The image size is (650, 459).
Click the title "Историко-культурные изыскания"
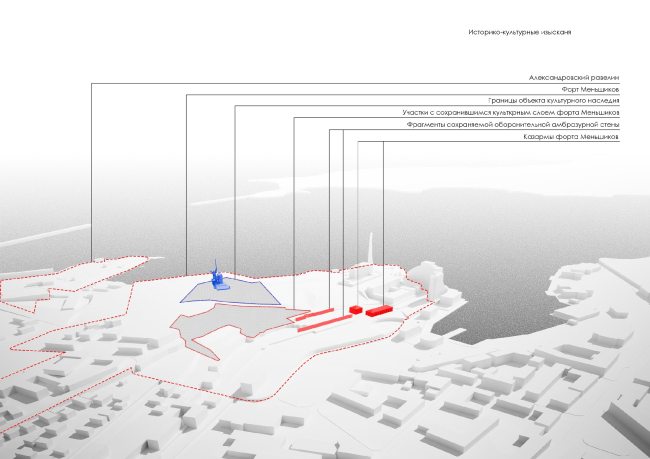click(520, 33)
